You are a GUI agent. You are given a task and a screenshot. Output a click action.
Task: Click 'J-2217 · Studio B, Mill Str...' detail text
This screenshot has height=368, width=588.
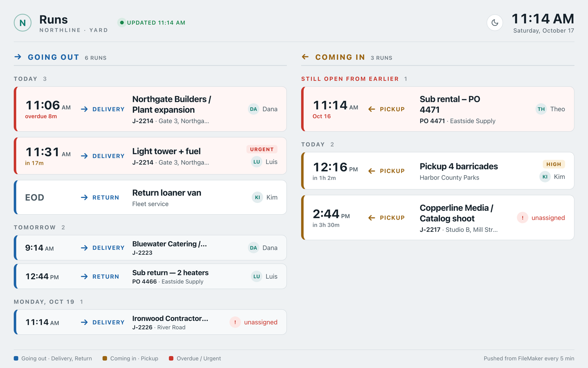(459, 230)
